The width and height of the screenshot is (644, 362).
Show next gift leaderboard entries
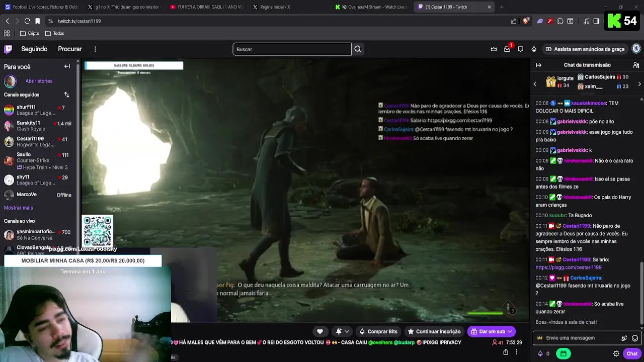639,84
